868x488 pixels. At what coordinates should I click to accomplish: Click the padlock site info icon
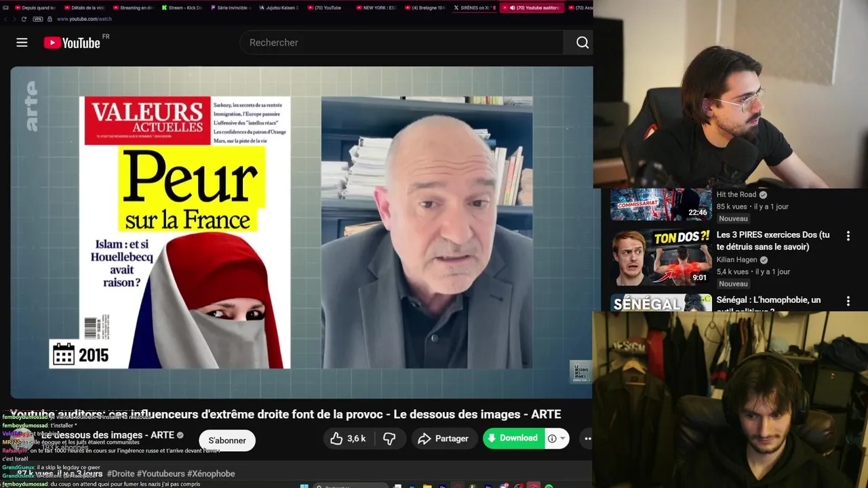(50, 19)
